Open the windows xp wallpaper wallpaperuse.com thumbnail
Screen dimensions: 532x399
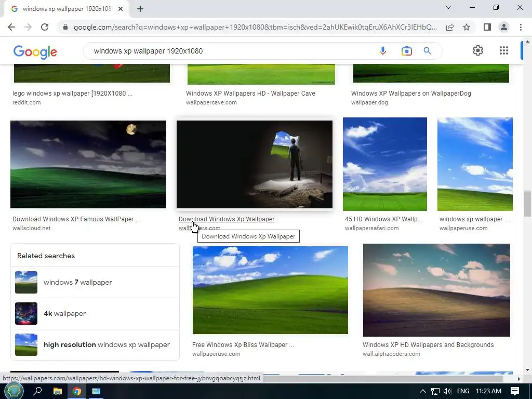(475, 164)
